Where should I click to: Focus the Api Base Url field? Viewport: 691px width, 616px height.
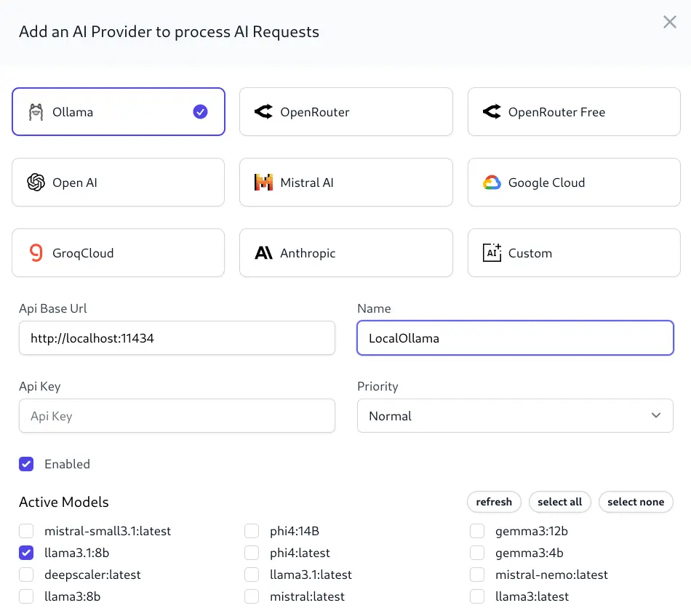tap(177, 338)
